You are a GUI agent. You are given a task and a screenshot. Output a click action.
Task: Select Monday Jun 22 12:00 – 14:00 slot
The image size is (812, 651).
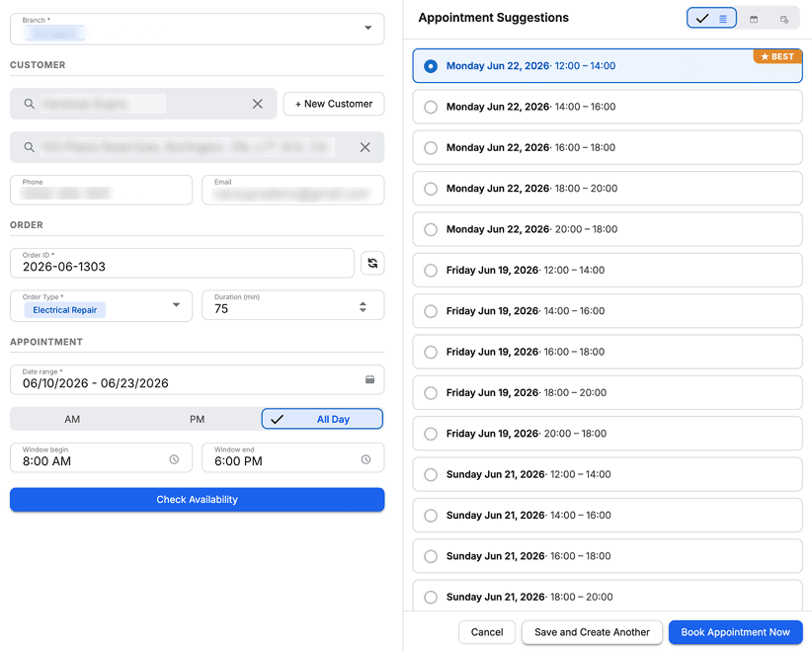coord(608,66)
